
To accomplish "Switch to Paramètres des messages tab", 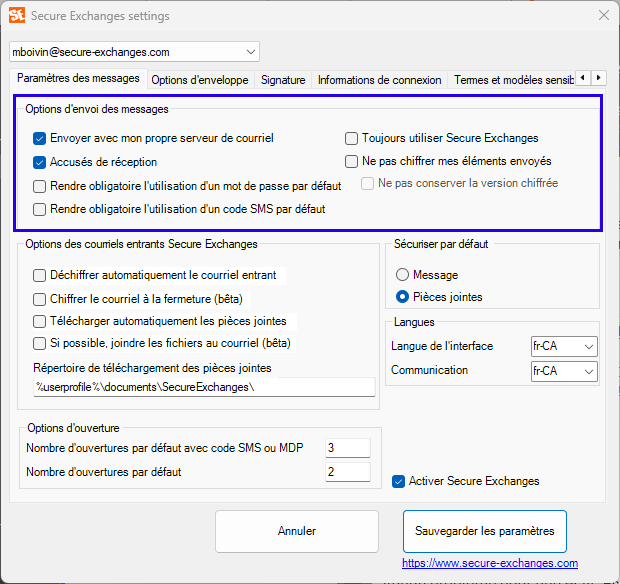I will coord(78,78).
